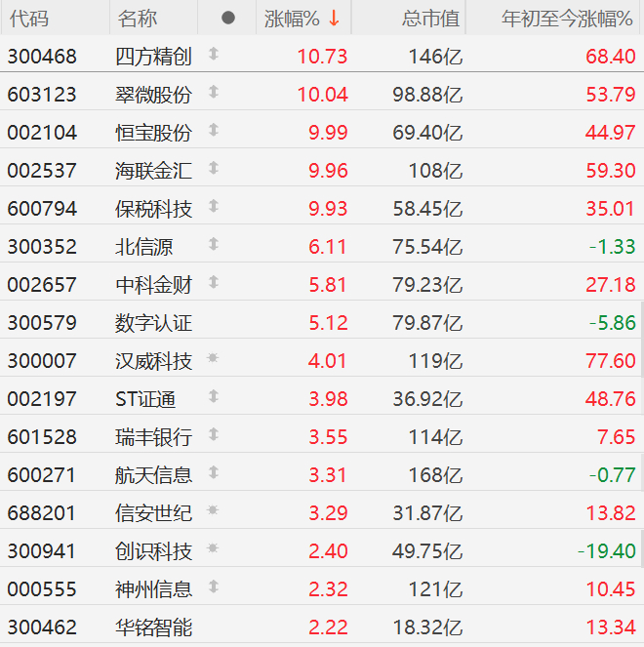This screenshot has height=647, width=644.
Task: Select the ST证通 stock name
Action: click(x=145, y=399)
